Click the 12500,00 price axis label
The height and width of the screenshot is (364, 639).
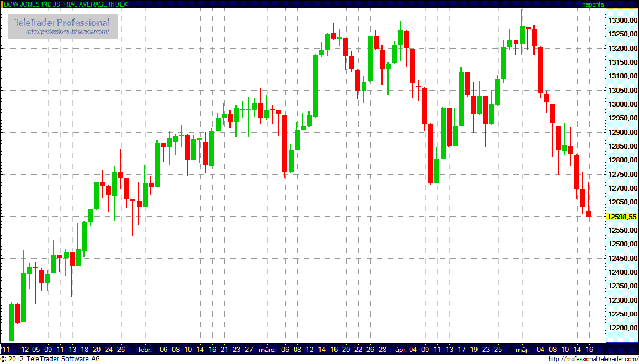[622, 244]
